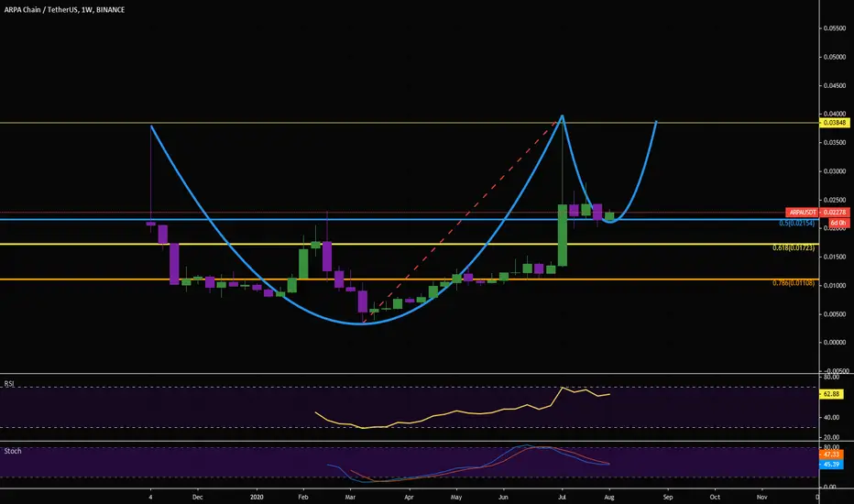This screenshot has width=854, height=504.
Task: Click the Sep label on time axis
Action: [x=668, y=497]
